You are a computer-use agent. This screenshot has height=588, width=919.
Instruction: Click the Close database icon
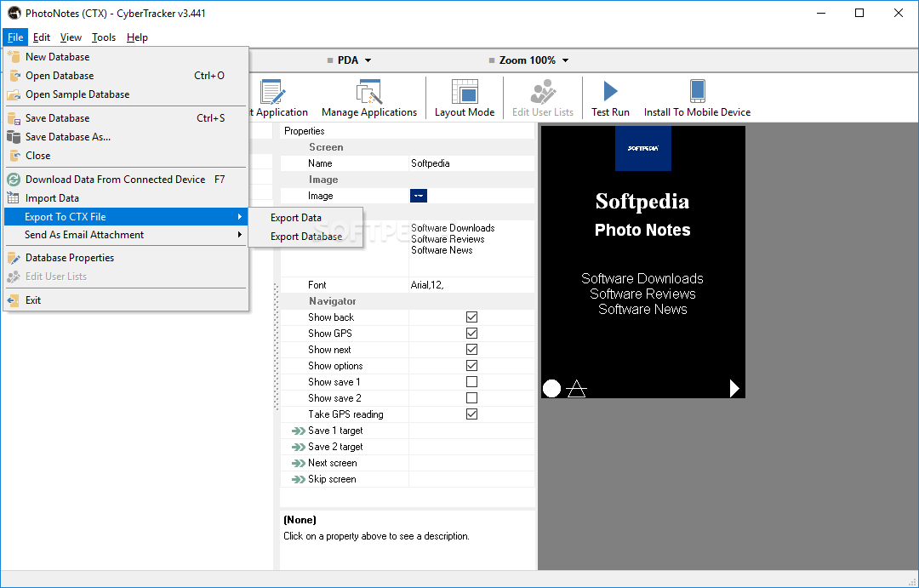coord(14,156)
